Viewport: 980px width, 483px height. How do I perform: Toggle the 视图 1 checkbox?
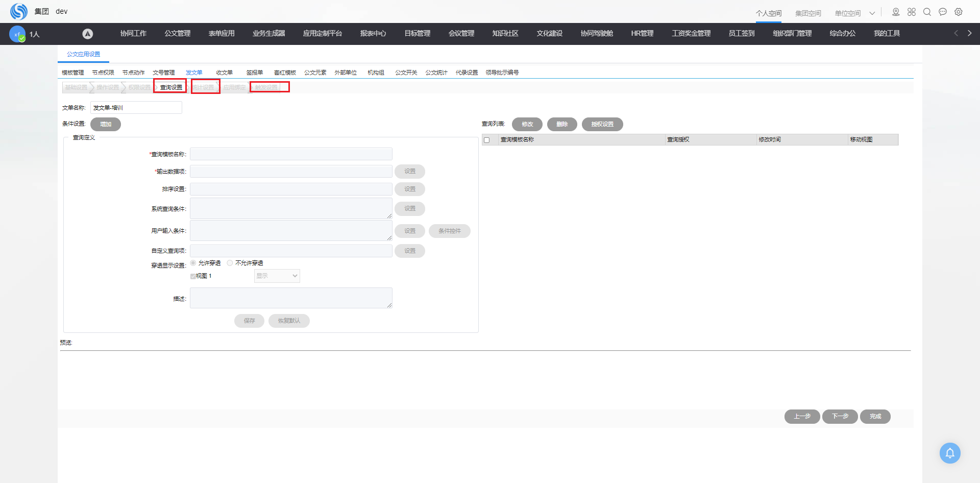click(193, 276)
